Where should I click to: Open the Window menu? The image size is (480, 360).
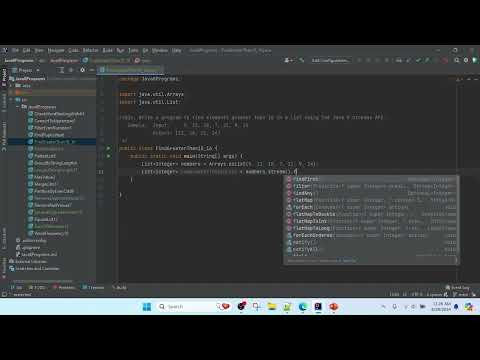click(x=160, y=50)
